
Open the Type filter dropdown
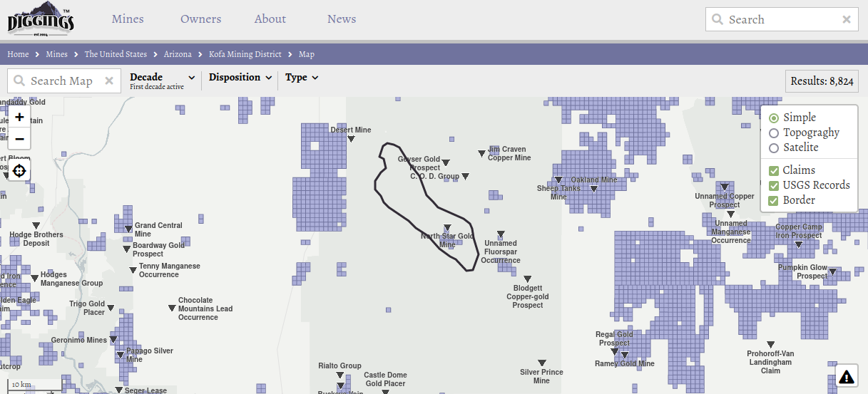[x=302, y=78]
